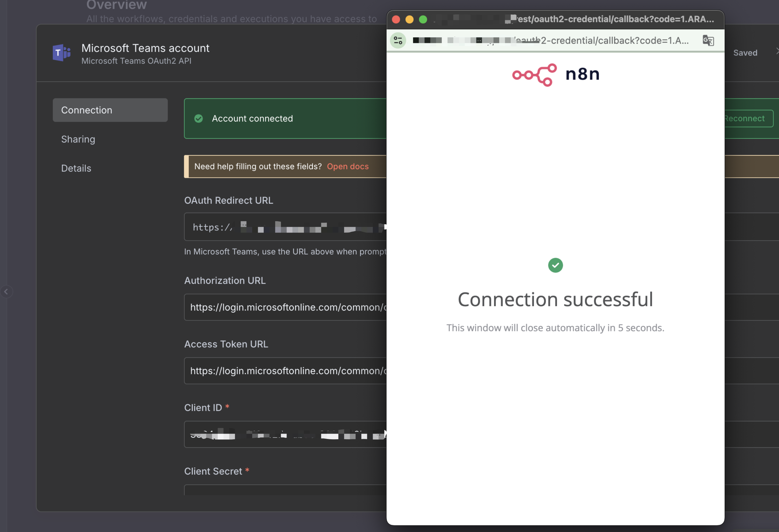Click the Authorization URL field

coord(285,307)
